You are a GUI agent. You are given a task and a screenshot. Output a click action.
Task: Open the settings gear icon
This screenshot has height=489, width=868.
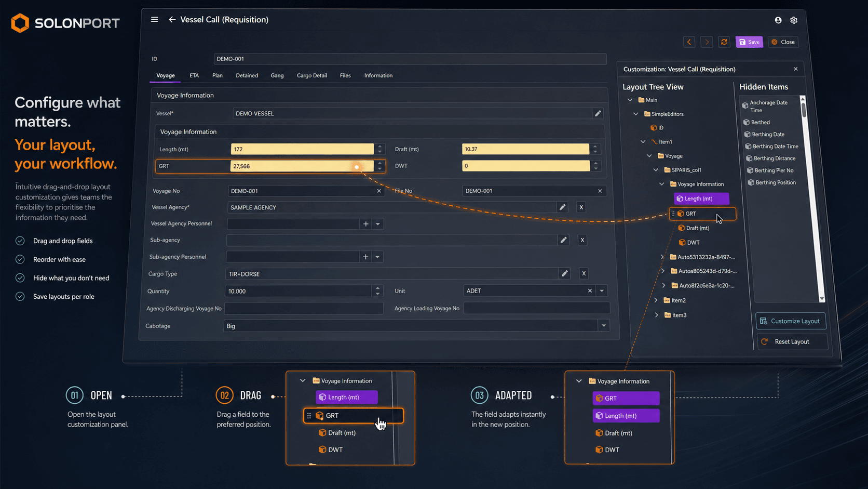point(794,20)
